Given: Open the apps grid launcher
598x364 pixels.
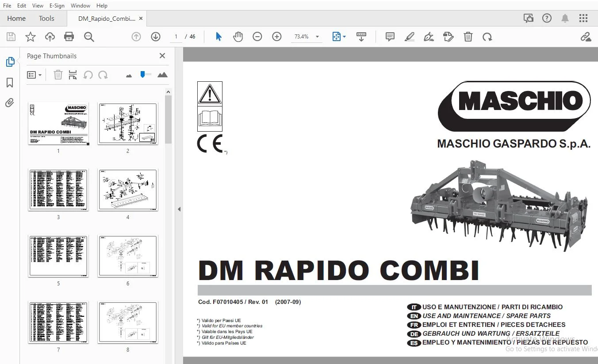Looking at the screenshot, I should click(583, 18).
